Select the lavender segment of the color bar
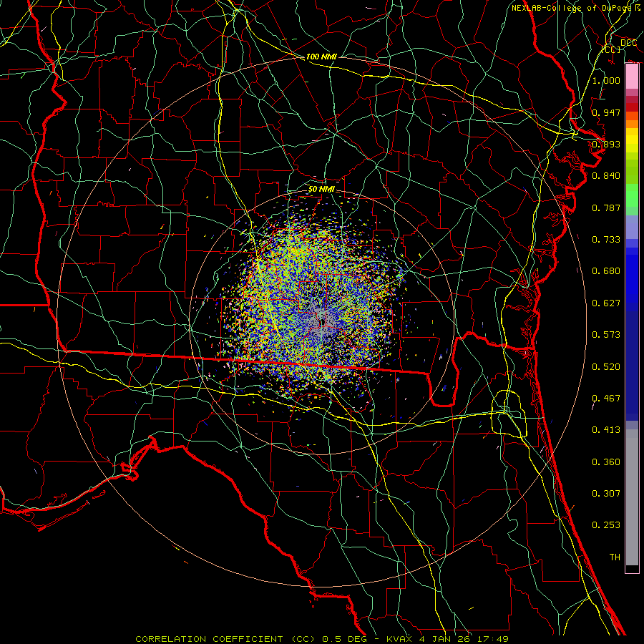Image resolution: width=644 pixels, height=644 pixels. (x=632, y=227)
